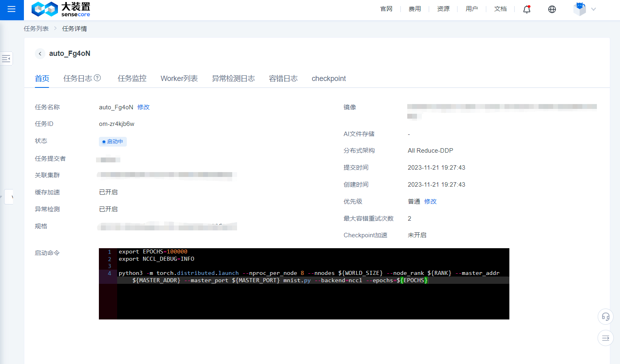Switch to the Worker列表 tab
The width and height of the screenshot is (620, 364).
point(179,79)
